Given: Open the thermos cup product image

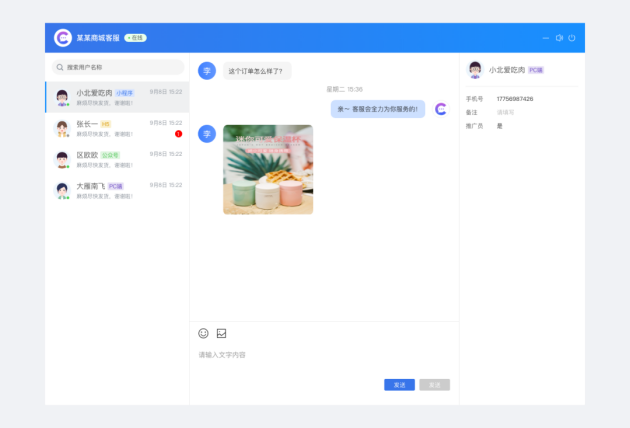Looking at the screenshot, I should pos(268,170).
